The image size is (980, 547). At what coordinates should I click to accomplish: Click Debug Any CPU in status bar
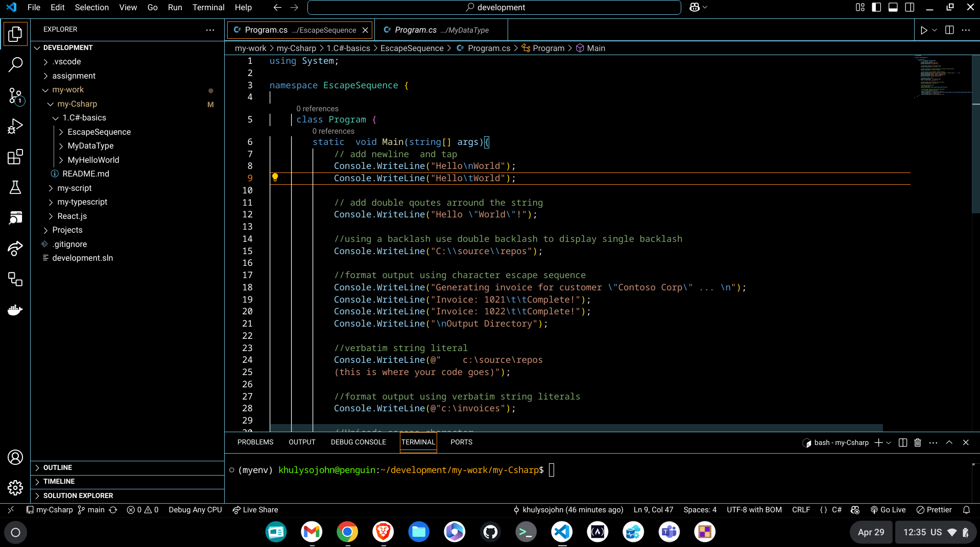(x=195, y=510)
